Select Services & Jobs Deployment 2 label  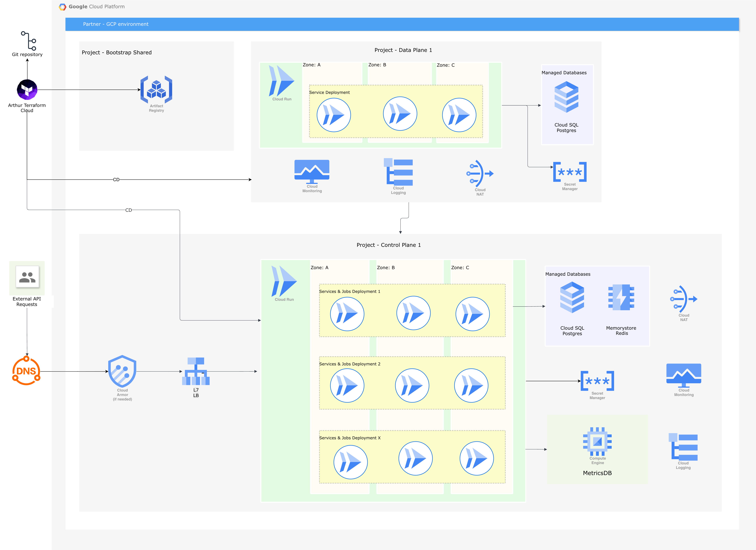coord(349,364)
